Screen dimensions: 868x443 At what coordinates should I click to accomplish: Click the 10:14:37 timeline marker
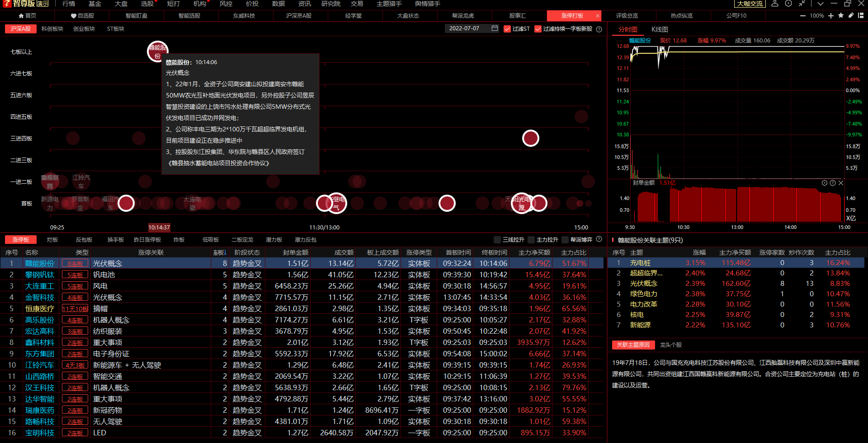point(159,228)
